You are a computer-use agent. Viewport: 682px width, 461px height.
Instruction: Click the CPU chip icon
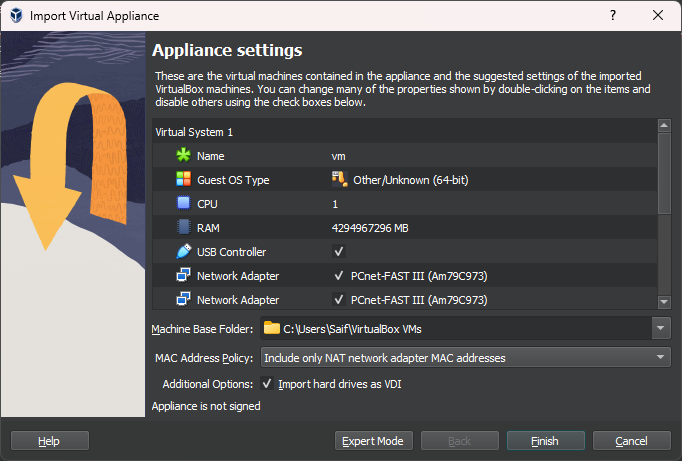tap(184, 203)
